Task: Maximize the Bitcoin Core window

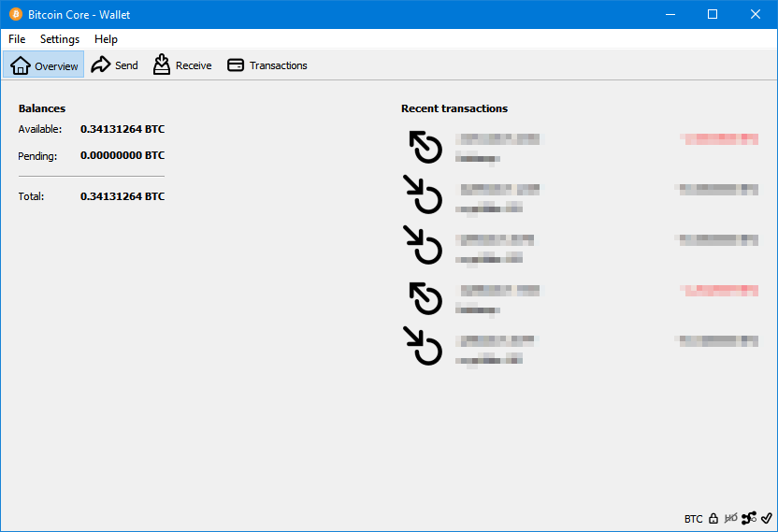Action: (713, 14)
